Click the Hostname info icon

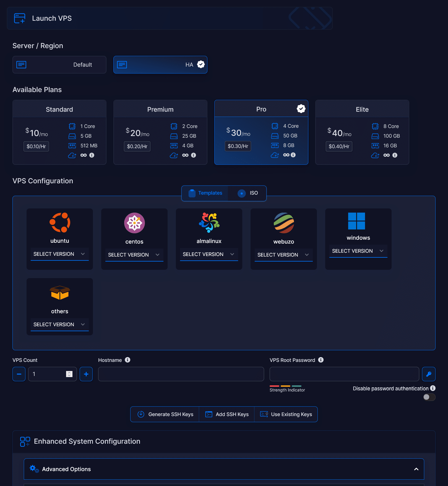127,360
